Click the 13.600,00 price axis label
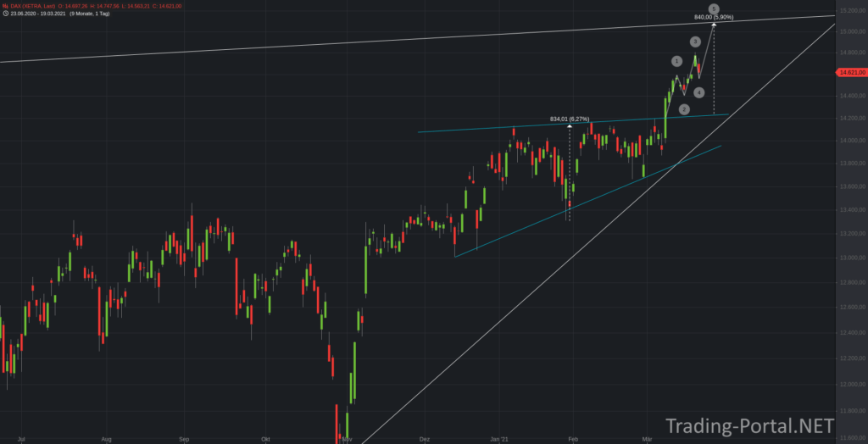The width and height of the screenshot is (868, 444). 854,186
